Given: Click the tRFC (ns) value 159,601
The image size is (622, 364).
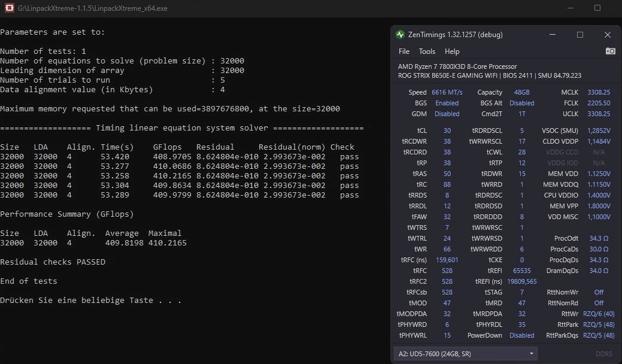Looking at the screenshot, I should [447, 260].
